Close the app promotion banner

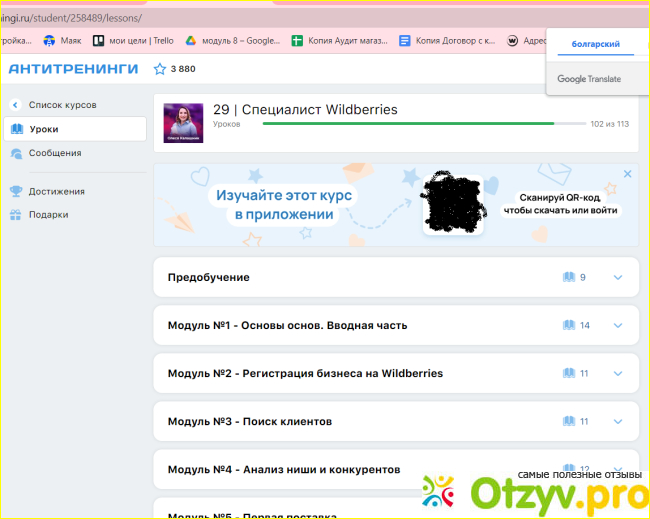[x=627, y=174]
